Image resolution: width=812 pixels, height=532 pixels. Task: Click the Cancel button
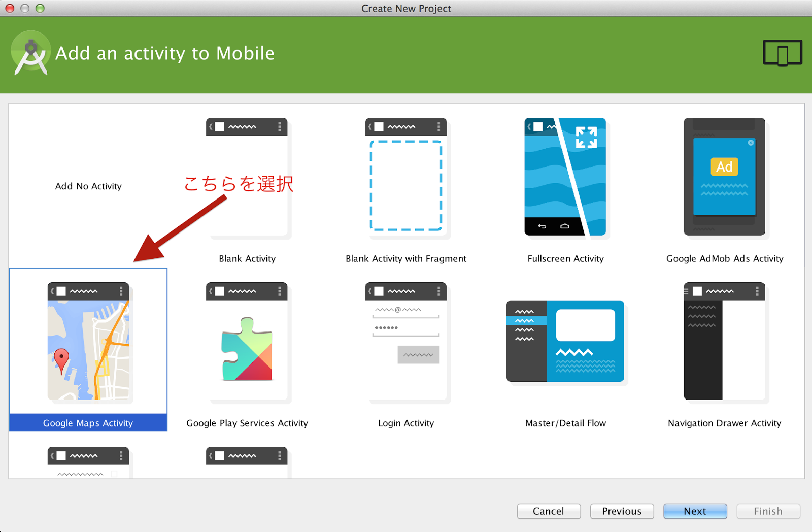[549, 511]
